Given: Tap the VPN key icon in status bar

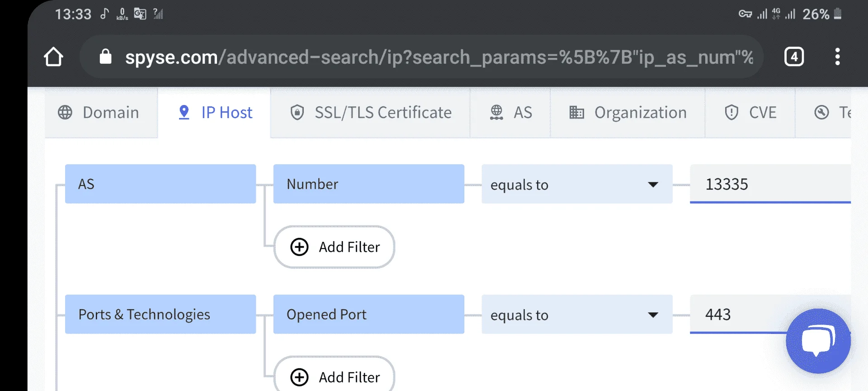Looking at the screenshot, I should (x=745, y=14).
